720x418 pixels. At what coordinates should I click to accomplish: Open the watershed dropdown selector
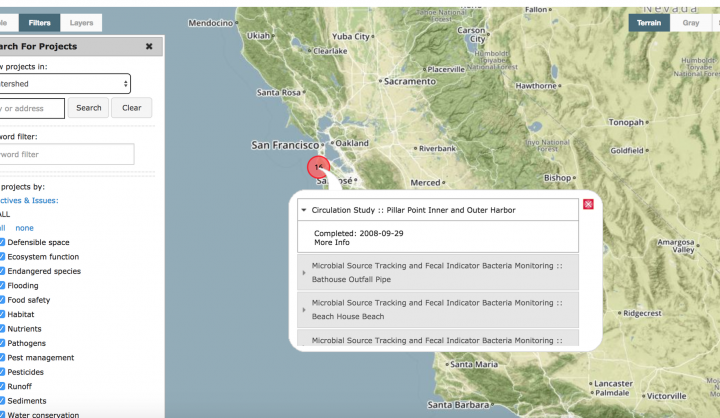[64, 84]
